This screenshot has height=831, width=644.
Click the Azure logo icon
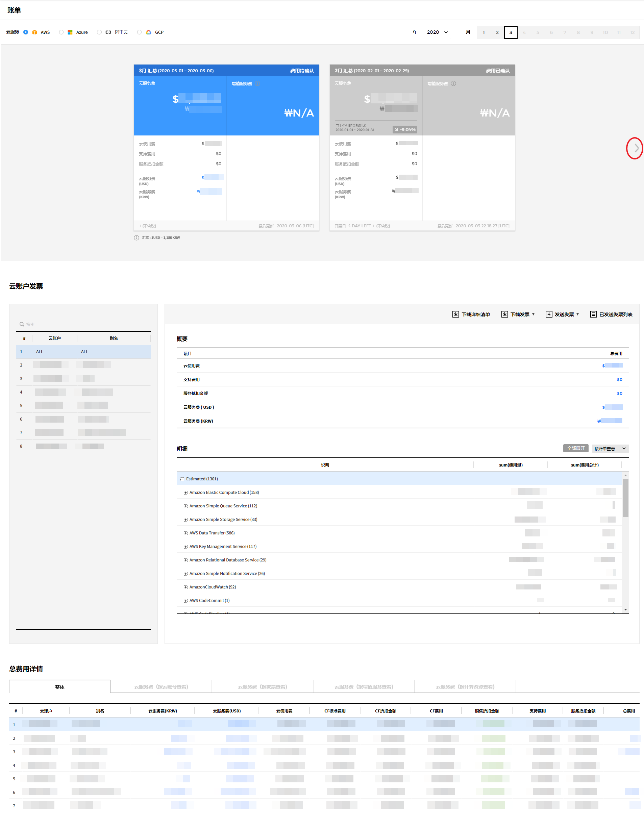tap(70, 32)
